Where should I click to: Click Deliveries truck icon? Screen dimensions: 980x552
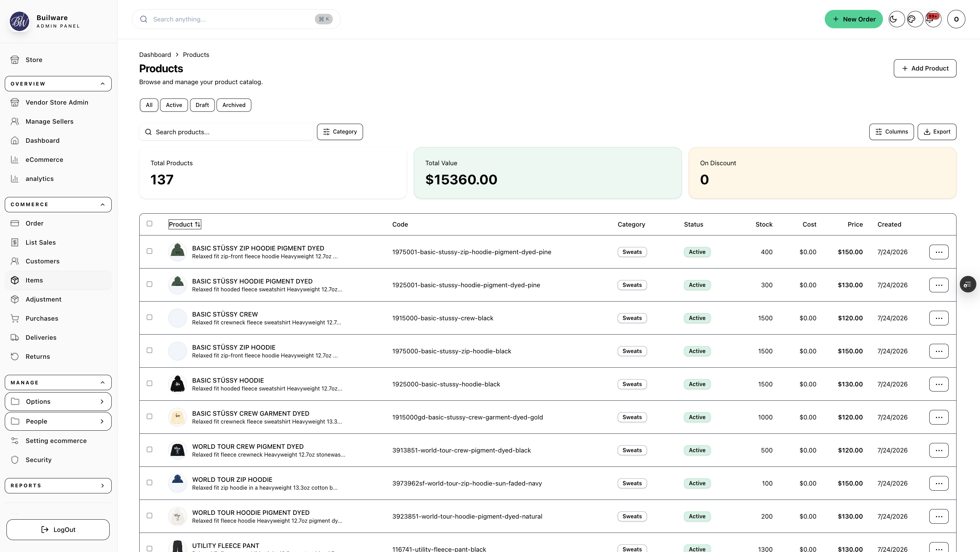pos(15,337)
